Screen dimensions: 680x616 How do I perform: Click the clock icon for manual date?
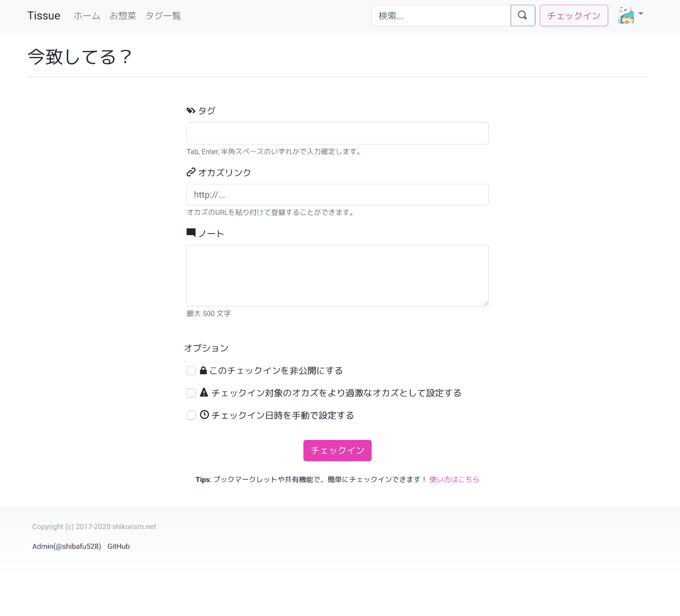(x=204, y=415)
